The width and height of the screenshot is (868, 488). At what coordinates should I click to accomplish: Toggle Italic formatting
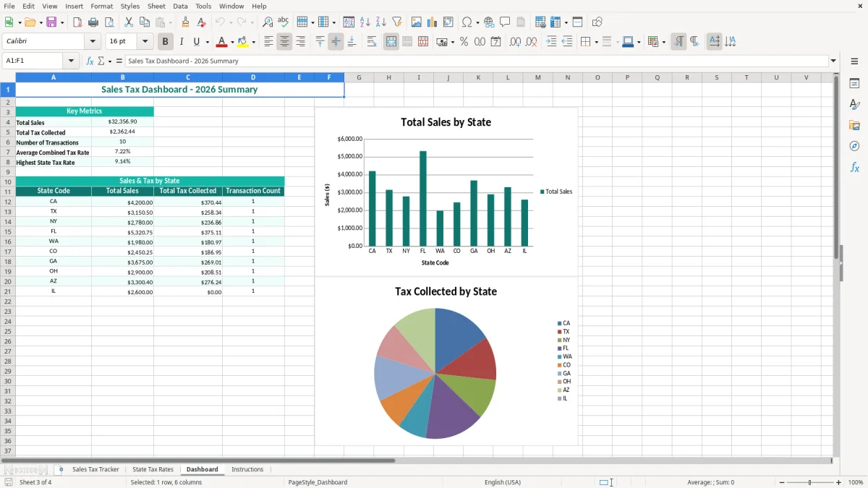(181, 42)
